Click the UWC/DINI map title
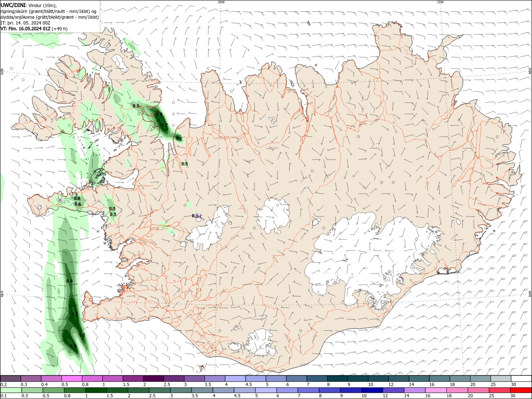Viewport: 532px width, 399px height. (x=13, y=5)
